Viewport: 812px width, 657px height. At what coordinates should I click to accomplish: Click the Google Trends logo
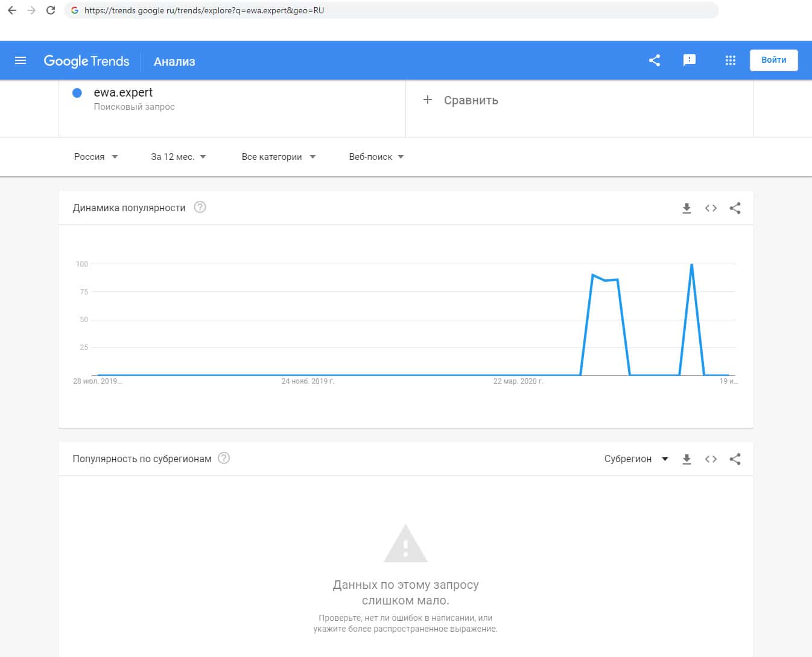(x=86, y=61)
